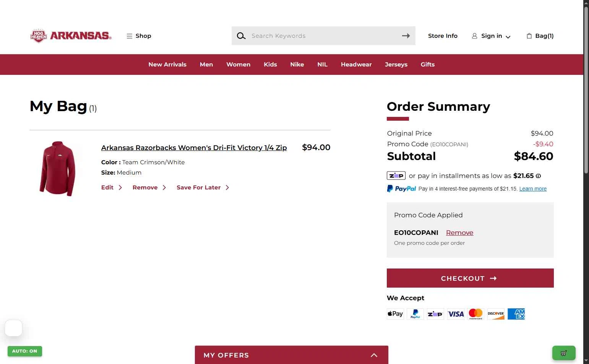Viewport: 589px width, 364px height.
Task: Open the Women's Dri-Fit Victory 1/4 Zip link
Action: tap(194, 148)
